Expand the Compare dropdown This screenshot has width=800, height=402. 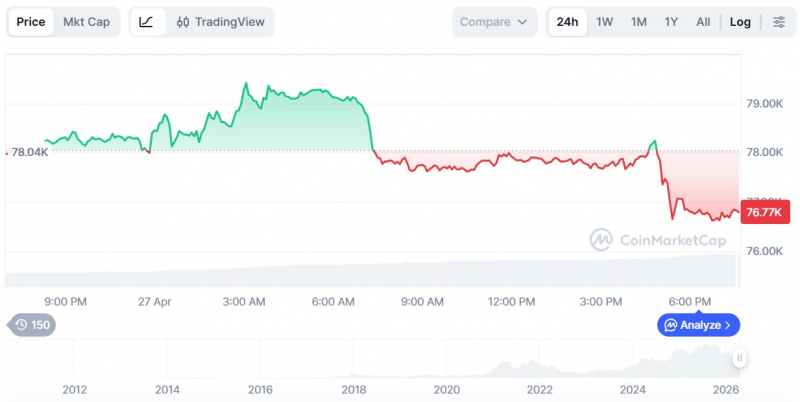(494, 22)
